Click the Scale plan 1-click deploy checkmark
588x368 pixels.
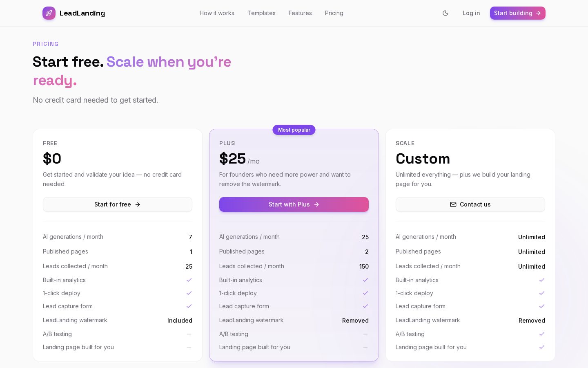(542, 293)
